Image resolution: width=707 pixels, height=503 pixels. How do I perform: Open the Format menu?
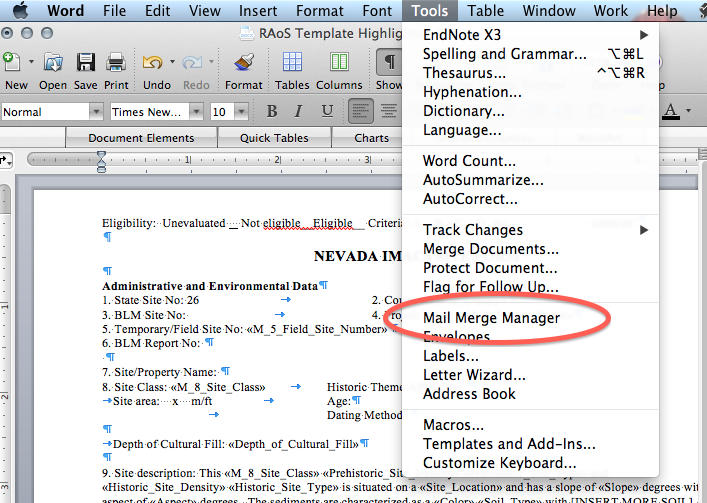(320, 10)
